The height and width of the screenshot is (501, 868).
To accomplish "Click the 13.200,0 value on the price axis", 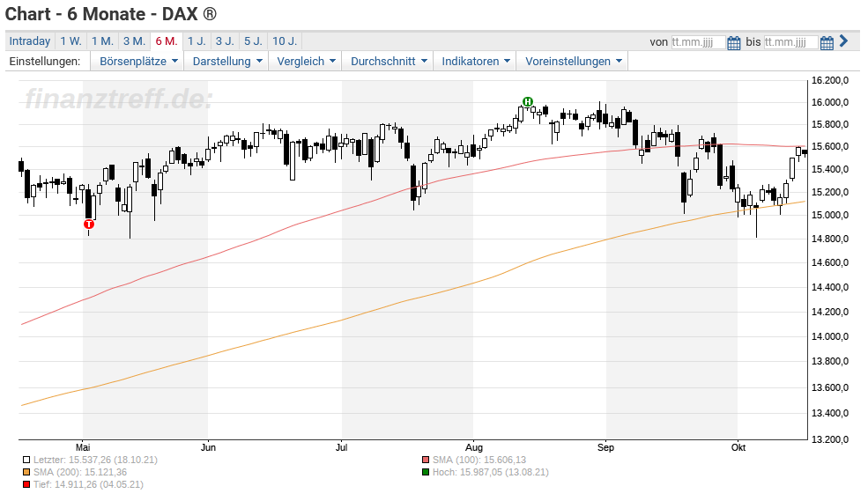I will click(830, 439).
